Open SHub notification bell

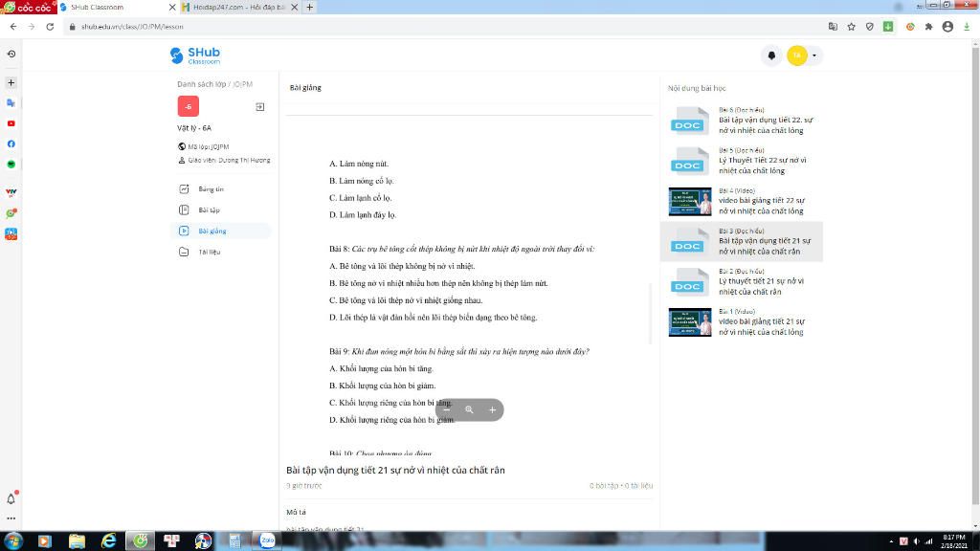[771, 55]
